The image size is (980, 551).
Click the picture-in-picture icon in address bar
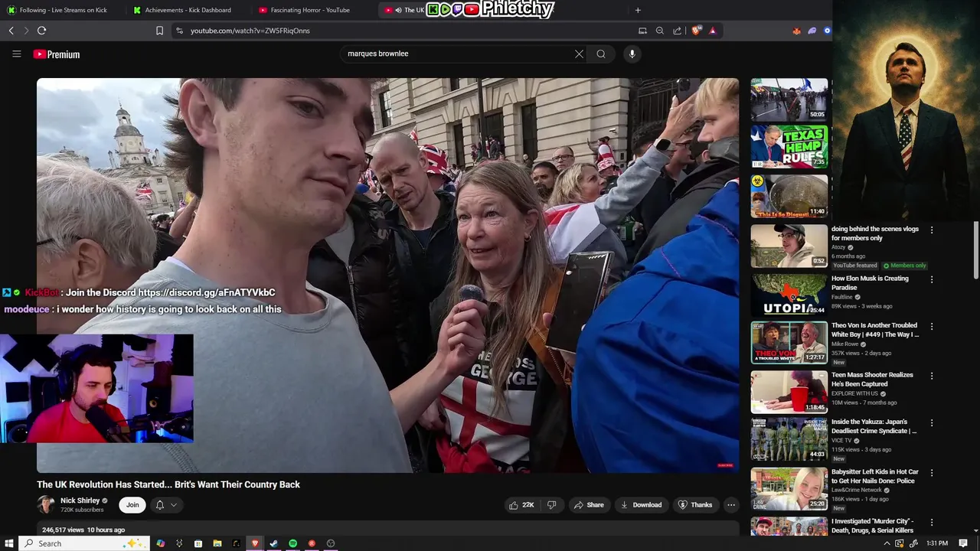click(642, 31)
